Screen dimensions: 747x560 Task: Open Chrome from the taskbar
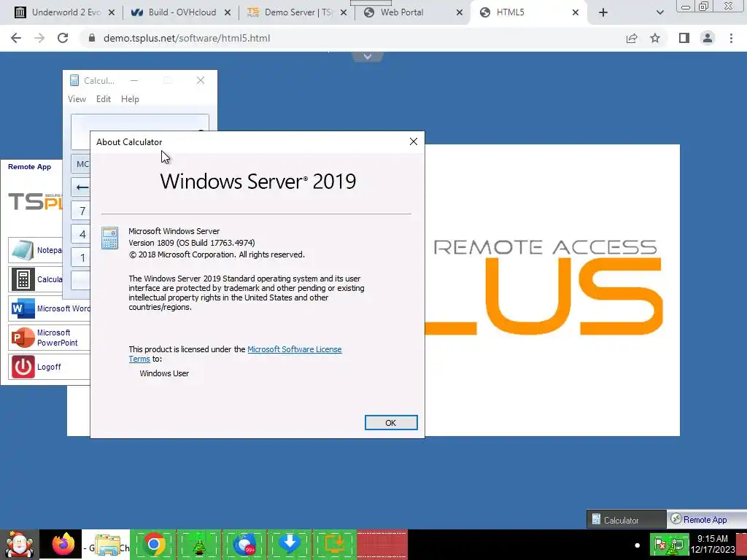153,545
